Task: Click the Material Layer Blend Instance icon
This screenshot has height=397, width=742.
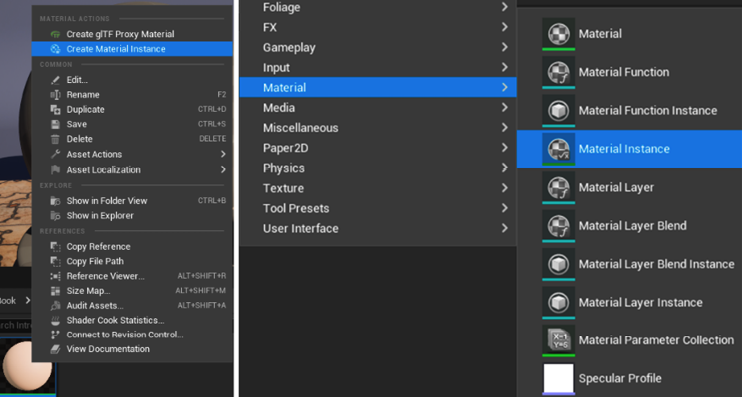Action: 558,264
